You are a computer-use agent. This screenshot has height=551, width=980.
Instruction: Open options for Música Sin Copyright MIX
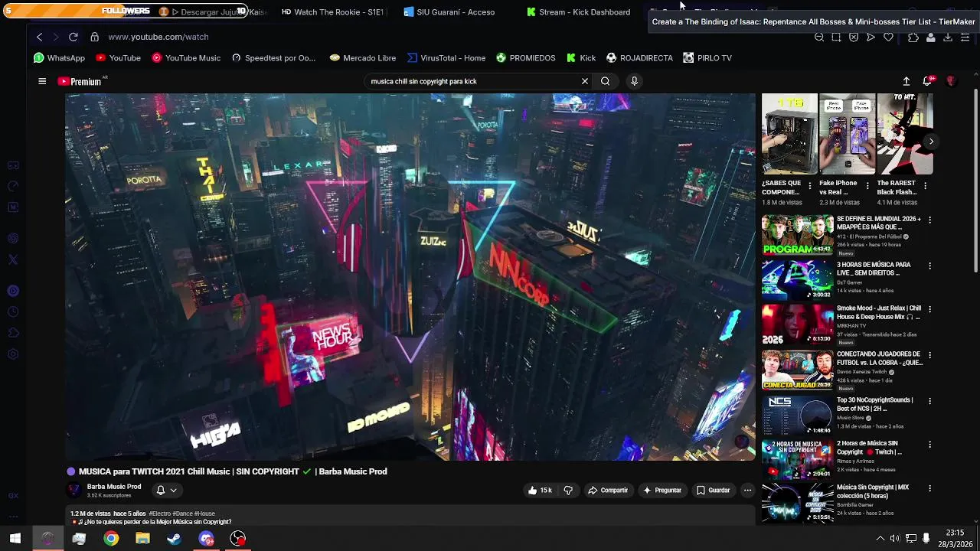click(929, 489)
